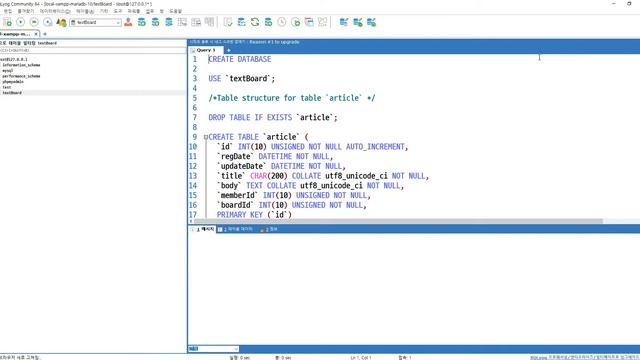Viewport: 640px width, 360px height.
Task: Click greyed document checkmark toolbar icon
Action: pos(228,22)
